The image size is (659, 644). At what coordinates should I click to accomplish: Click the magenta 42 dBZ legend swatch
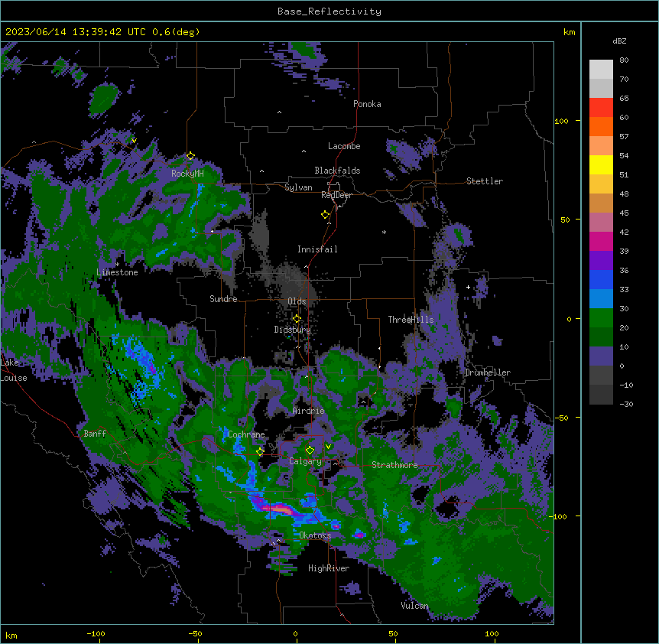pos(601,241)
